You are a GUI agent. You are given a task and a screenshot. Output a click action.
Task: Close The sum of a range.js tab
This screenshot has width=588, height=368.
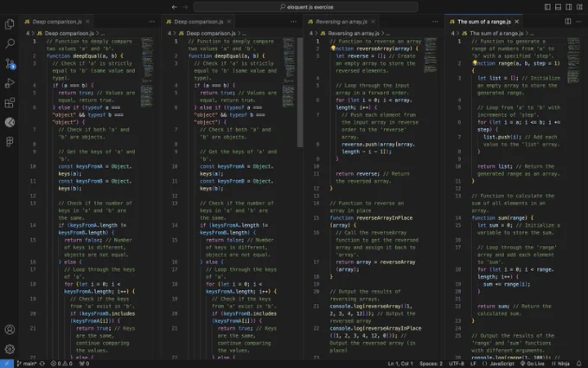pyautogui.click(x=517, y=22)
